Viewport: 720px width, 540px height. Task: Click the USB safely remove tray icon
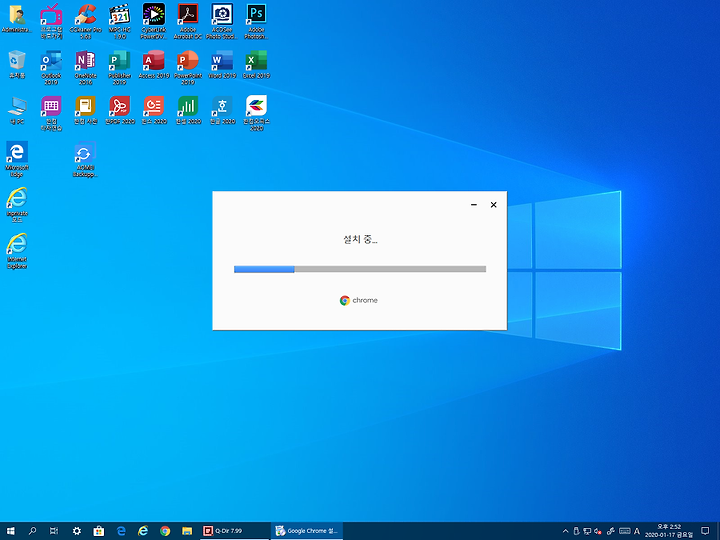[576, 531]
